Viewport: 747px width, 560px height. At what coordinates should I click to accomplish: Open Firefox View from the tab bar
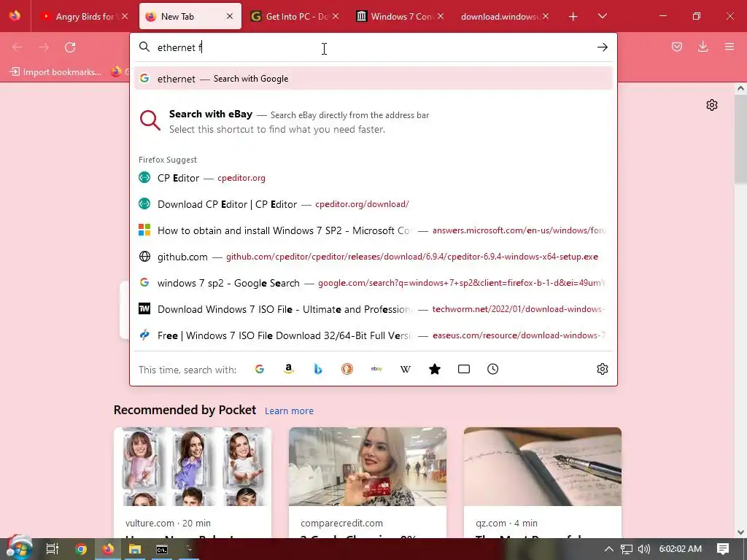point(15,16)
